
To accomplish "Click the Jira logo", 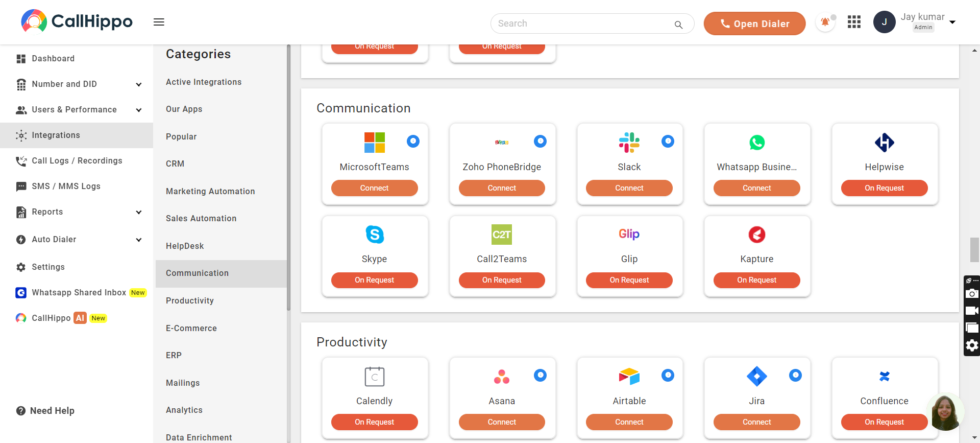I will [756, 377].
